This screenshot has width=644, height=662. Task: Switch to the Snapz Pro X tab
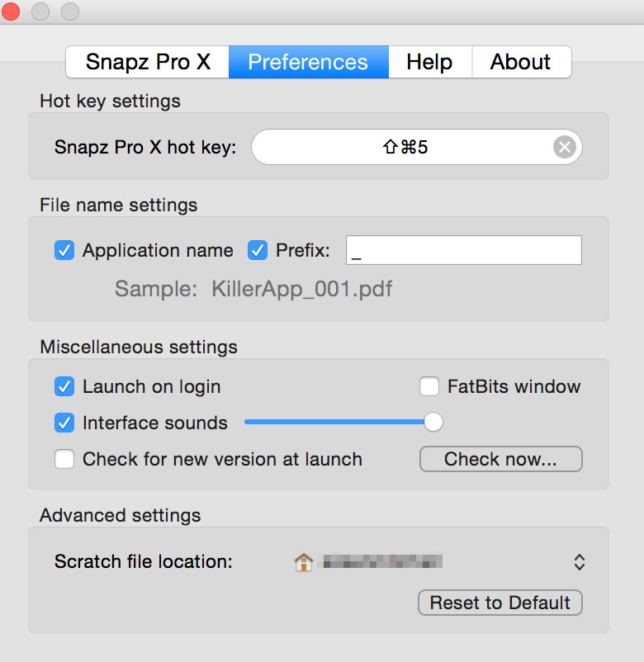pyautogui.click(x=148, y=62)
